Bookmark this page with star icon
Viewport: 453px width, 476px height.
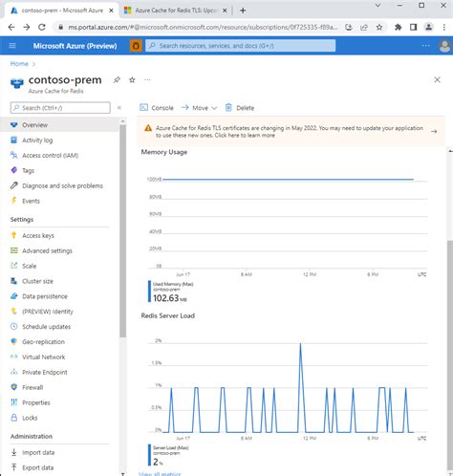point(379,28)
